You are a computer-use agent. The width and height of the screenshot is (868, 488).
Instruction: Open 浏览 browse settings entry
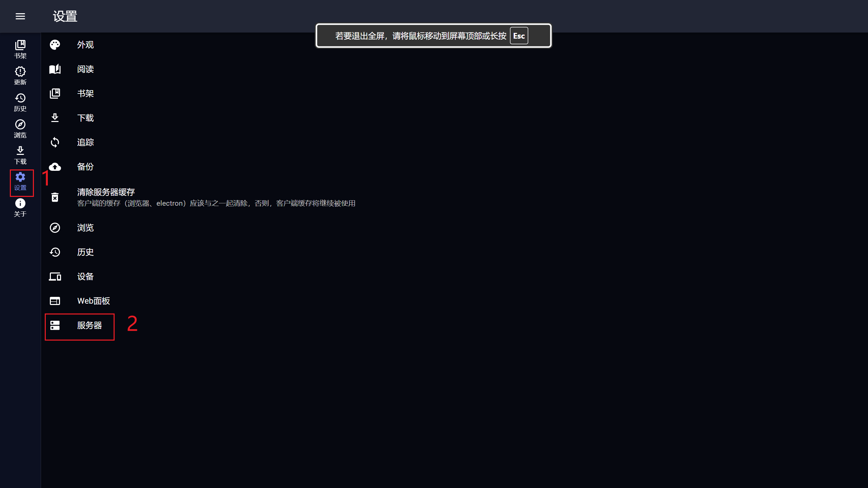[85, 228]
